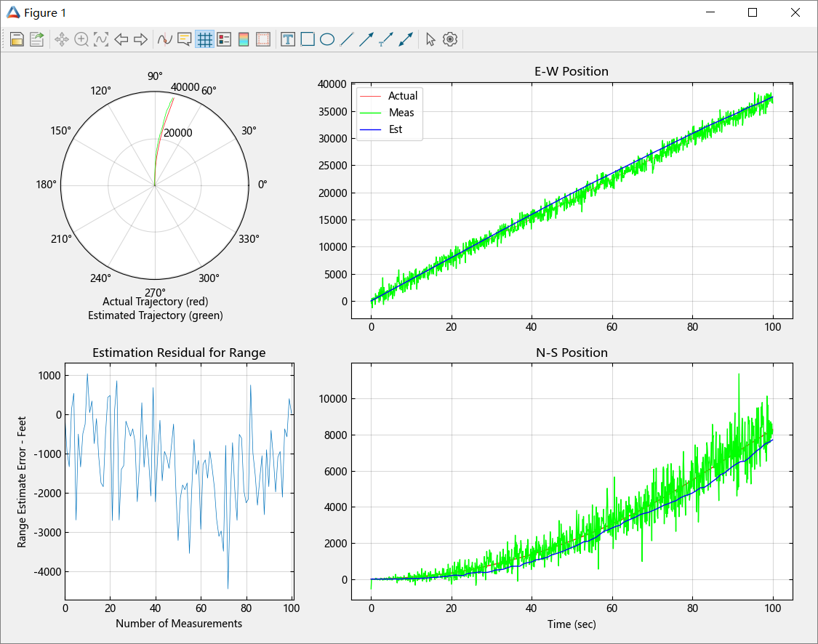Image resolution: width=818 pixels, height=644 pixels.
Task: Click the export/copy figure icon
Action: [36, 40]
